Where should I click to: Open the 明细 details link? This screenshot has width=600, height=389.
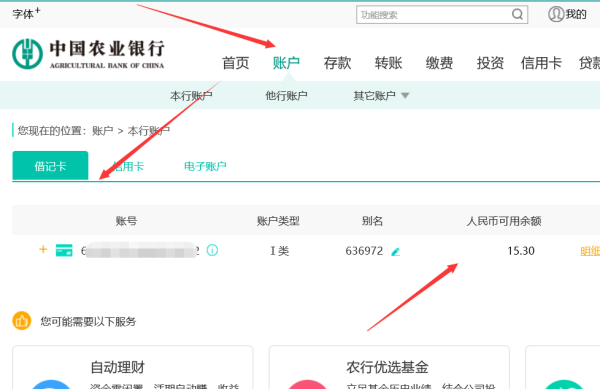pos(590,251)
